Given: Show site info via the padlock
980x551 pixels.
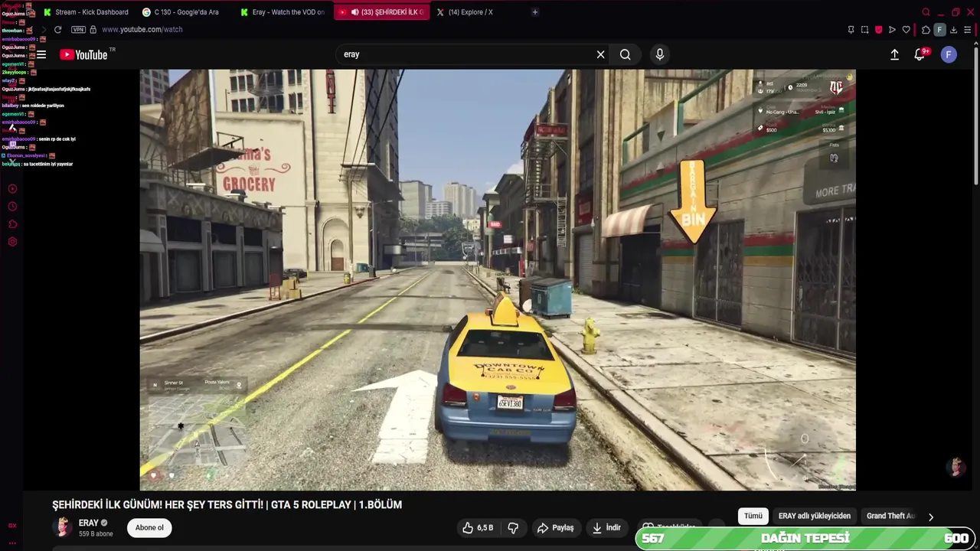Looking at the screenshot, I should (93, 29).
